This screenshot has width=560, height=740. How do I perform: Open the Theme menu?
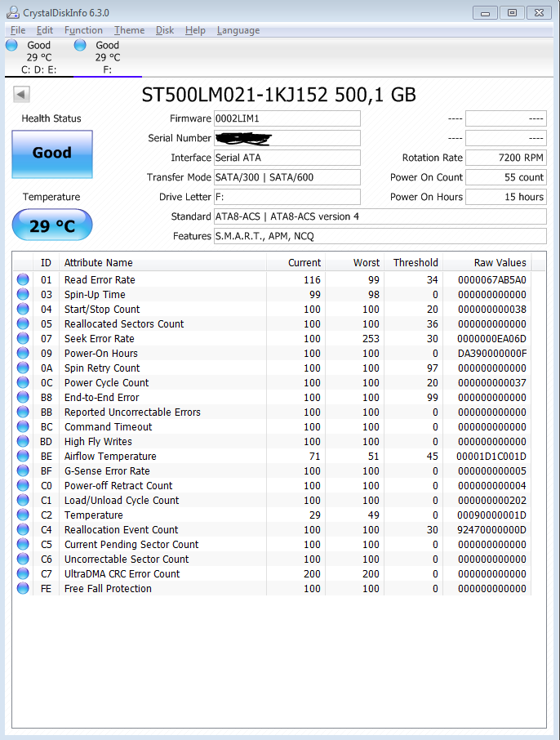[129, 30]
